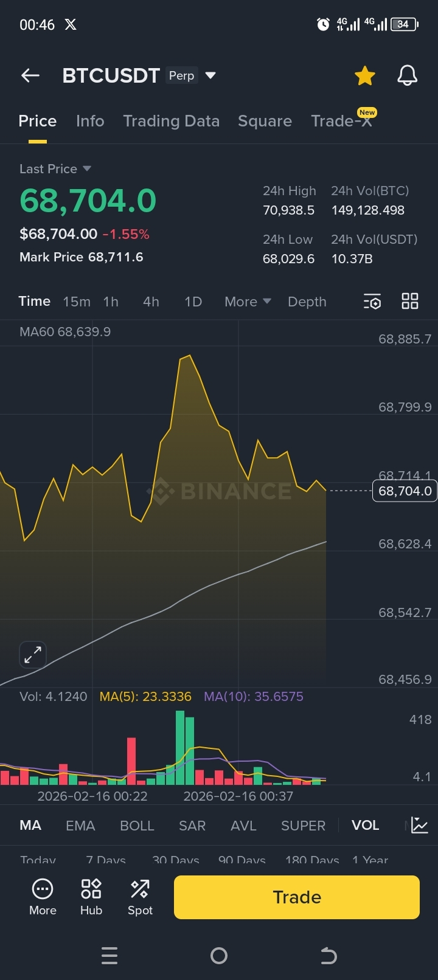Toggle the SAR indicator

point(192,826)
